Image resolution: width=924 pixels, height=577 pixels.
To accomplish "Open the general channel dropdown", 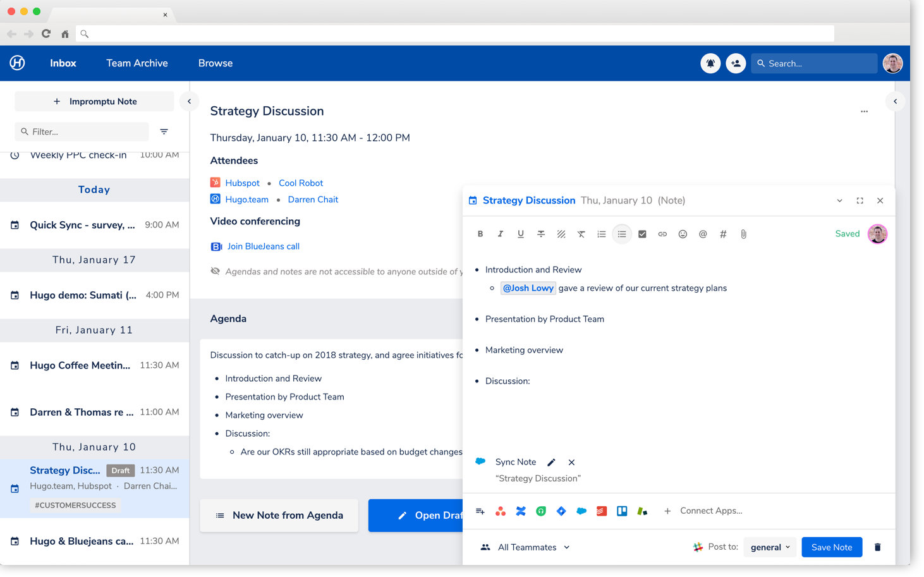I will (x=770, y=547).
